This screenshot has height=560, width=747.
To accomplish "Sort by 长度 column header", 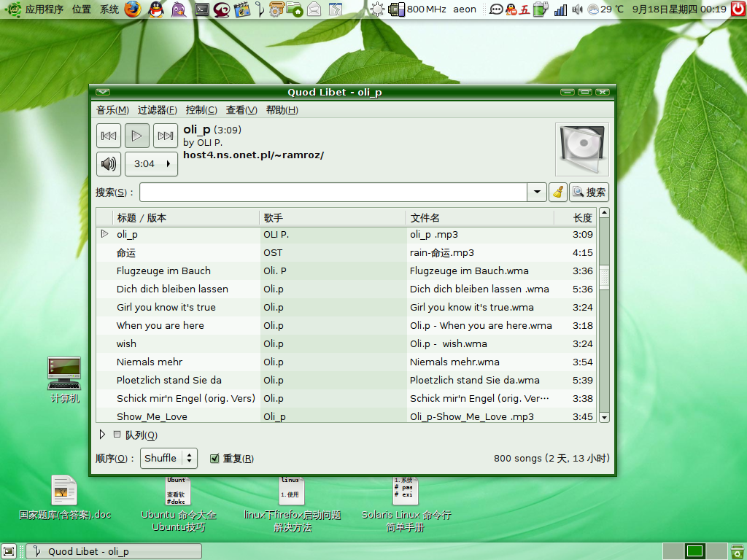I will tap(575, 218).
